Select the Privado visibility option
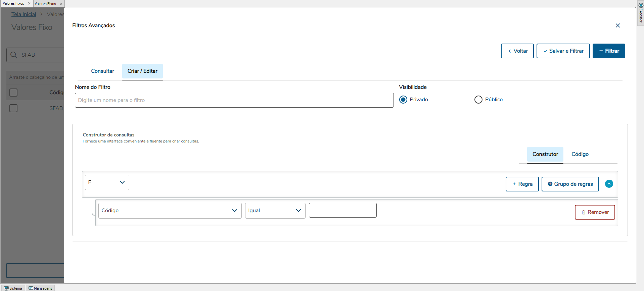The image size is (644, 291). (403, 100)
